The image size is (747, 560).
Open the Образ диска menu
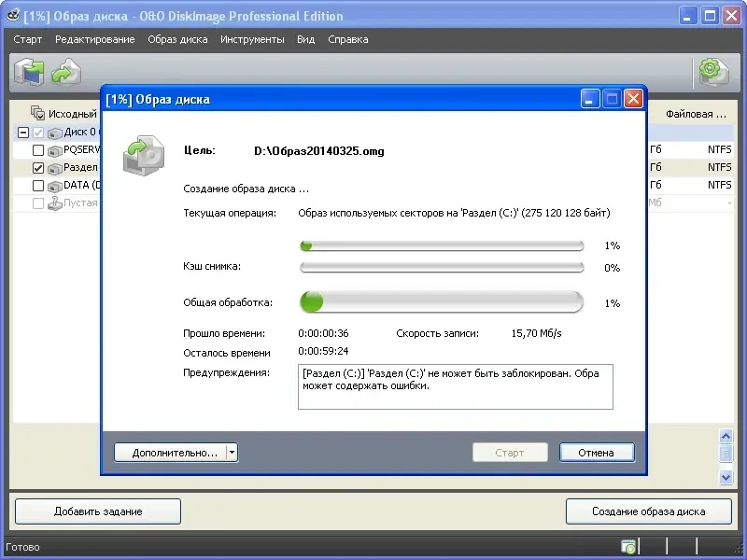[177, 39]
